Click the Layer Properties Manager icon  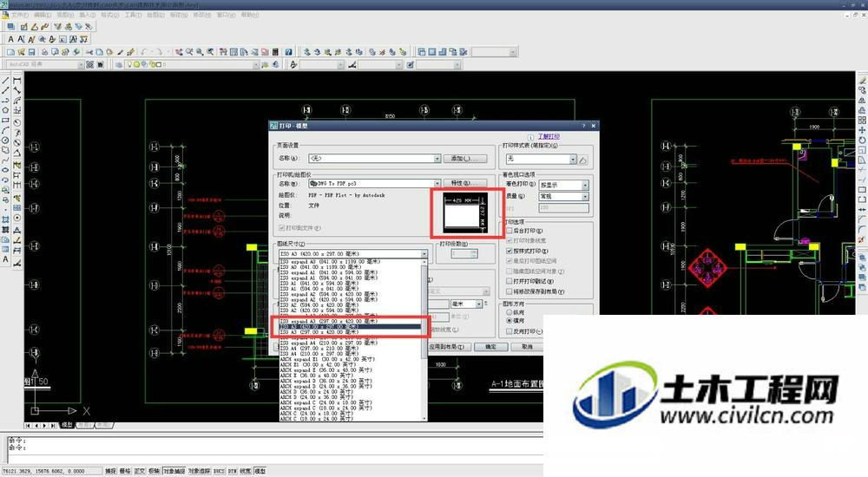click(x=118, y=65)
